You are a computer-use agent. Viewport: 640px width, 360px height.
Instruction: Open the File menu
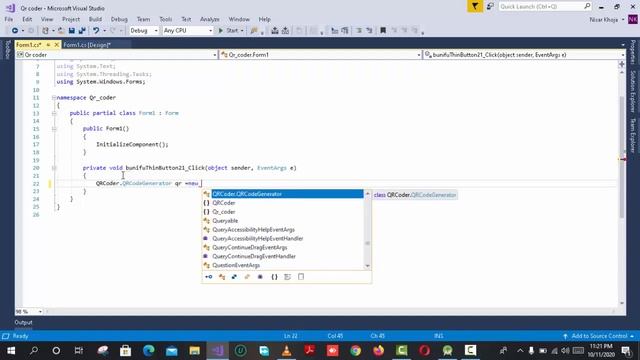[9, 19]
